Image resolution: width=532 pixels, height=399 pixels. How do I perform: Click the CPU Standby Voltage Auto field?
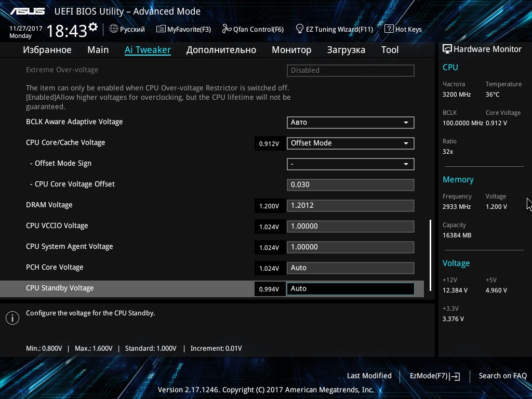pos(351,289)
